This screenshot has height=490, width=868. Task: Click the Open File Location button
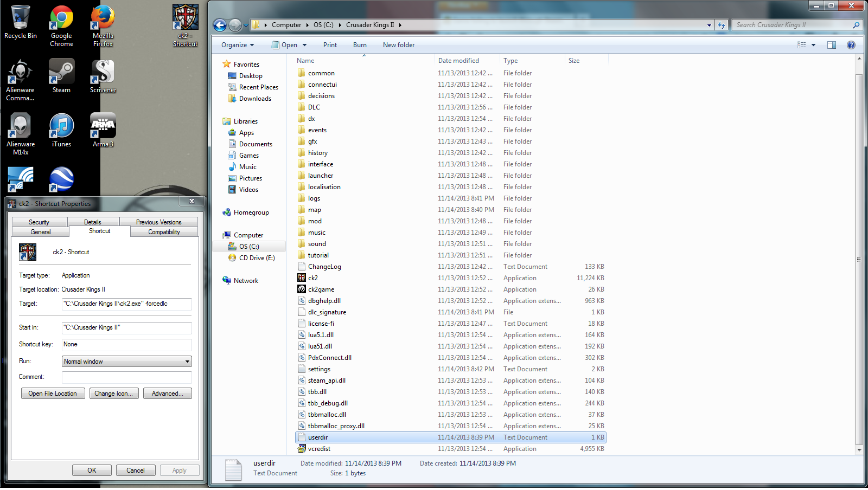point(53,394)
